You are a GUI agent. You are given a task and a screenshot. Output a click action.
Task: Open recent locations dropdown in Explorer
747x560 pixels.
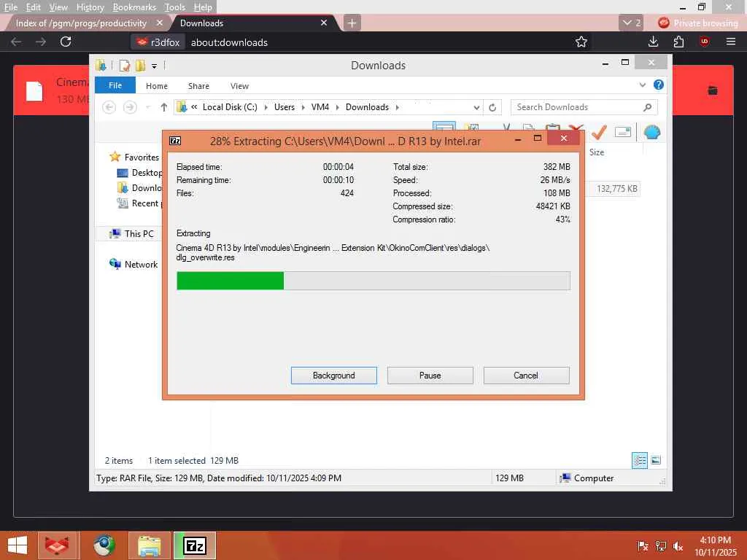147,107
